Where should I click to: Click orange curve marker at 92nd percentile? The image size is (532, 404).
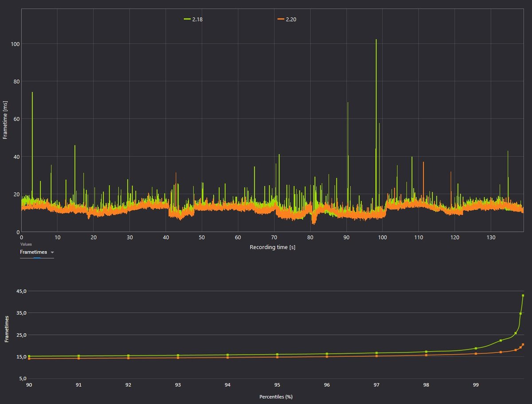128,358
